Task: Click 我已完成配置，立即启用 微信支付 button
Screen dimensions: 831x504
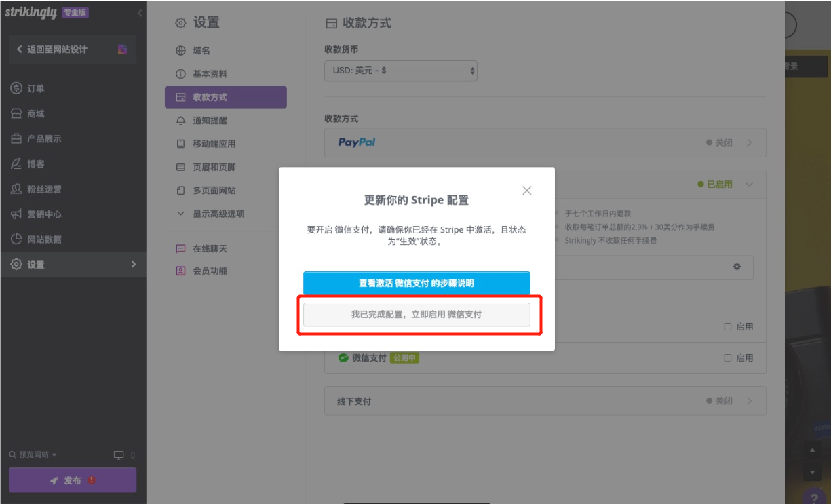Action: point(417,315)
